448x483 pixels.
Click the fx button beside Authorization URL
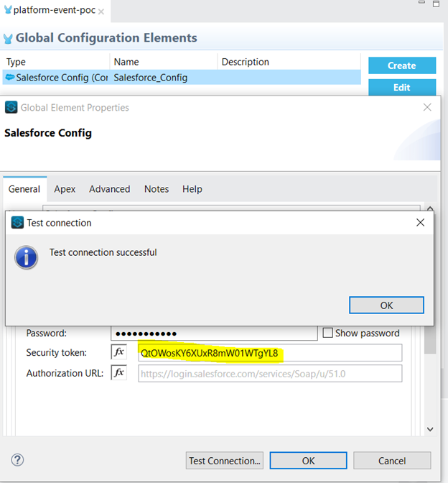click(118, 373)
